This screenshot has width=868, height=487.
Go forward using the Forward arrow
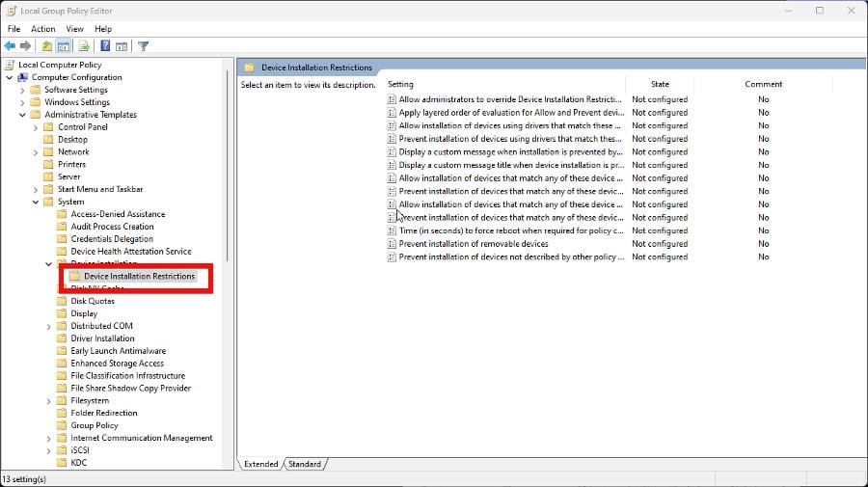25,46
